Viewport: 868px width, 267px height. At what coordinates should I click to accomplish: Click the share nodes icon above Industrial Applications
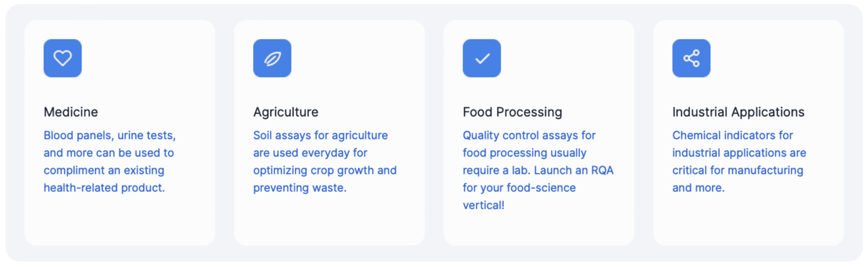click(x=691, y=58)
